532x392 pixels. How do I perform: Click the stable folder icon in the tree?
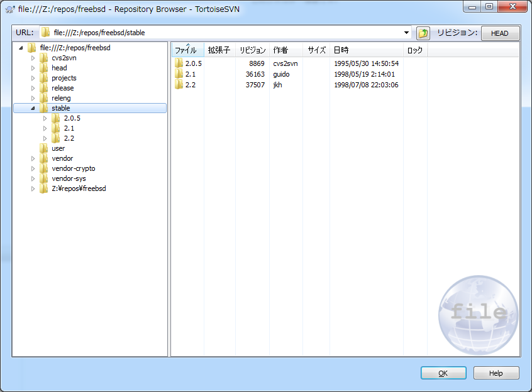click(44, 108)
